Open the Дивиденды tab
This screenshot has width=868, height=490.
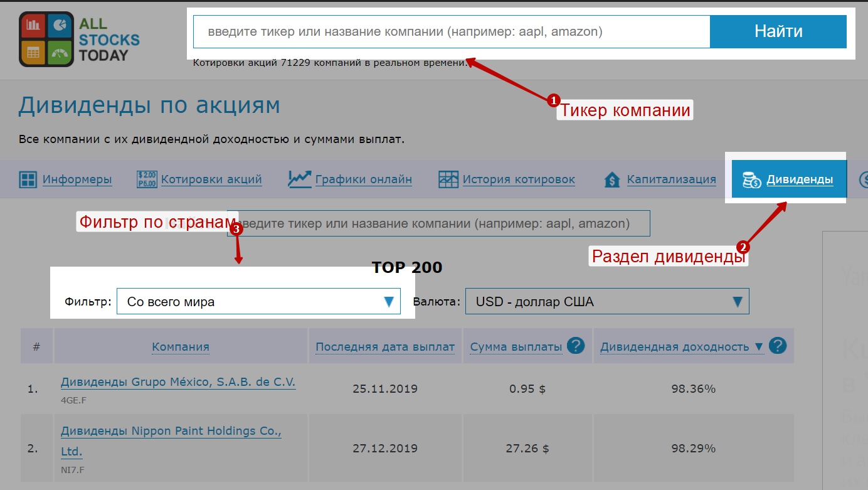click(x=800, y=180)
